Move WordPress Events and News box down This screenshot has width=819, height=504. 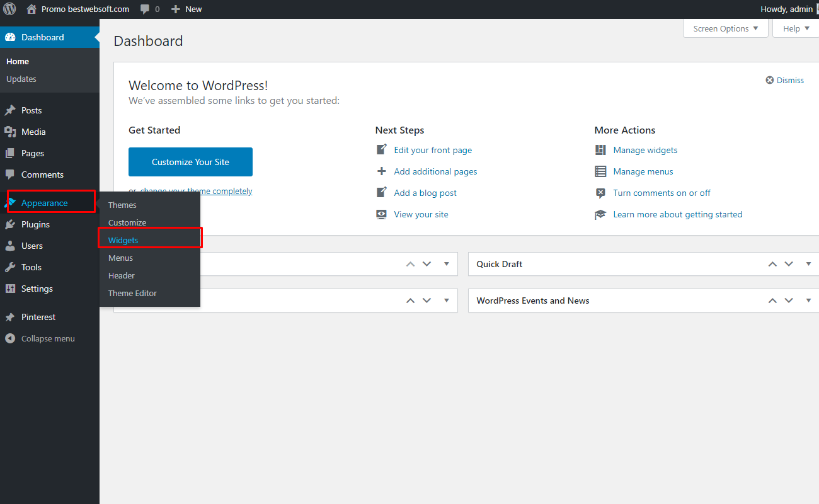point(789,301)
